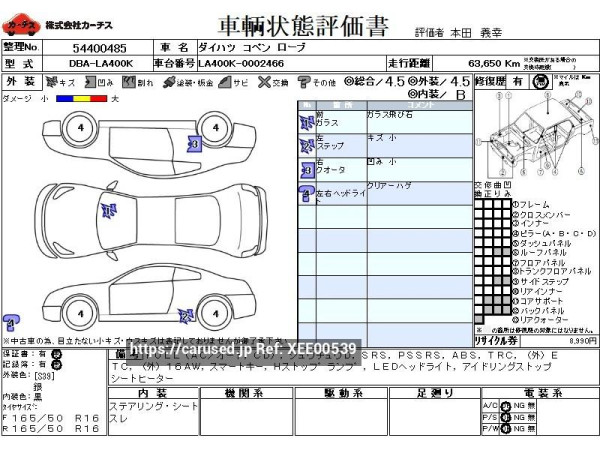Click the 内装 section header

click(153, 393)
